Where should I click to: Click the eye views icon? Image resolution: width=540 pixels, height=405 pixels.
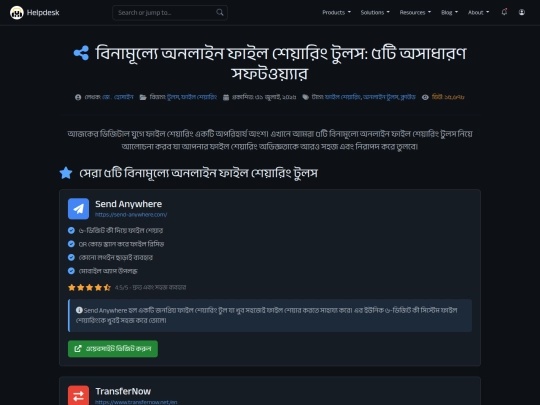425,97
